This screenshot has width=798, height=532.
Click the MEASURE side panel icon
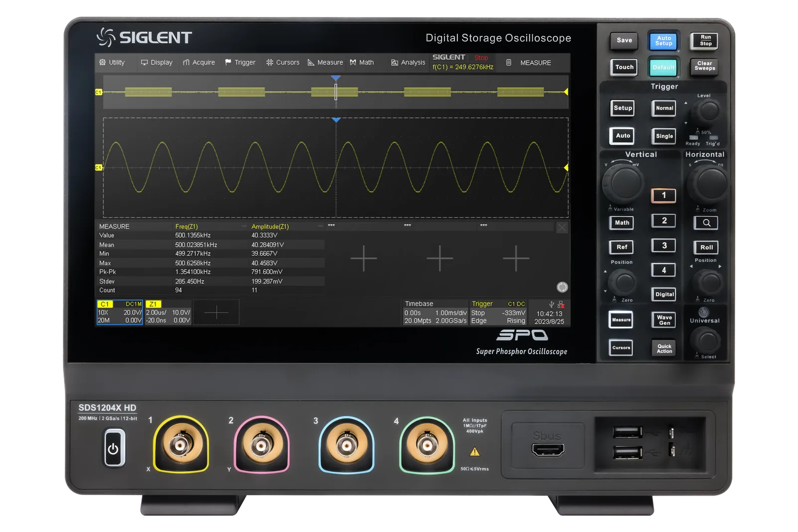509,63
